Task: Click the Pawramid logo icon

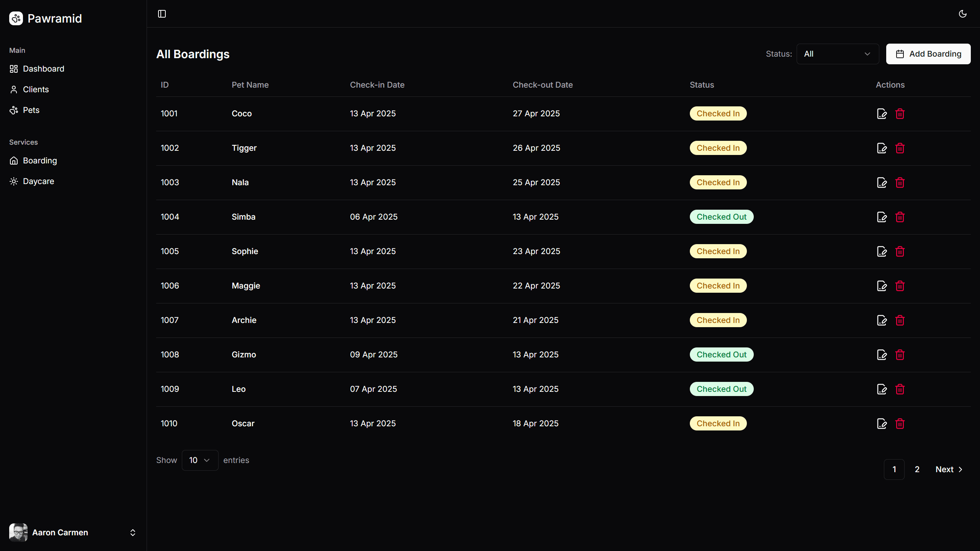Action: coord(16,18)
